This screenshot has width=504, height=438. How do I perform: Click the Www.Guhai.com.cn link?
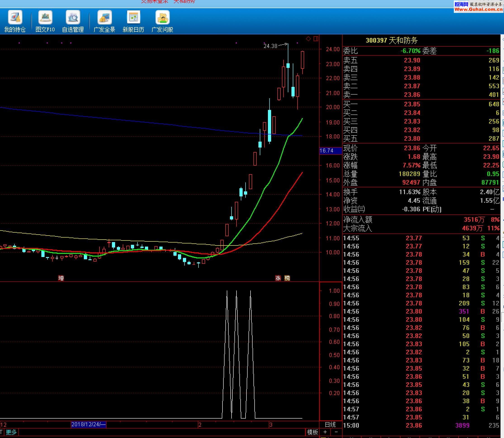tap(478, 10)
